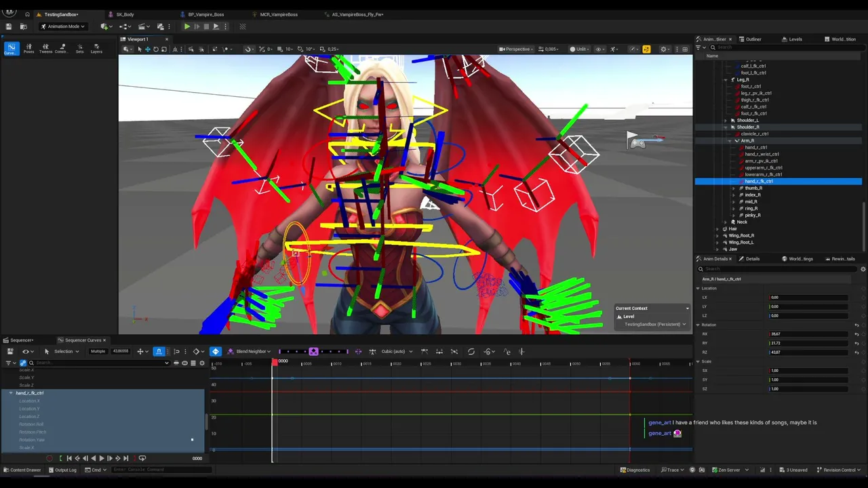The width and height of the screenshot is (868, 488).
Task: Toggle the highlighted snapping button in curve editor
Action: tap(159, 351)
